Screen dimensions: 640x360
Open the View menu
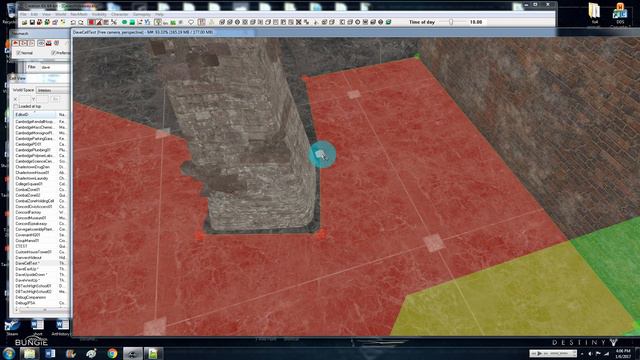point(46,14)
